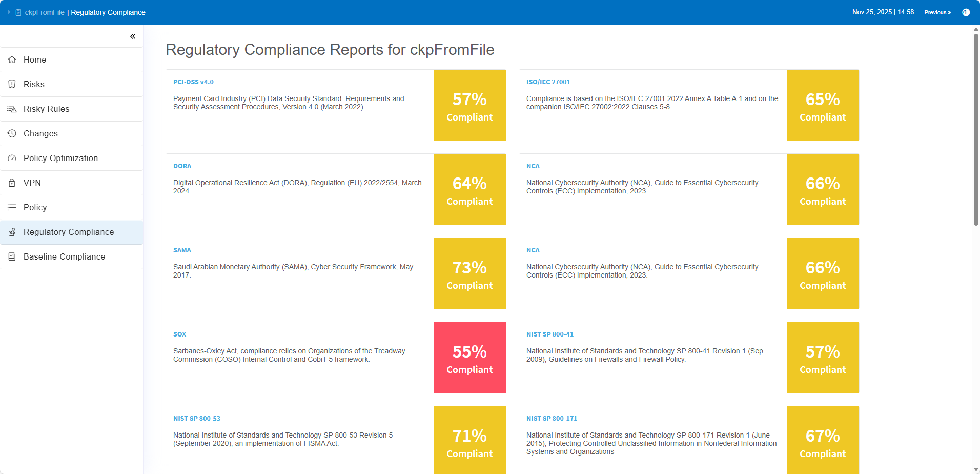This screenshot has height=474, width=980.
Task: Click the ckpFromFile breadcrumb link
Action: coord(45,12)
